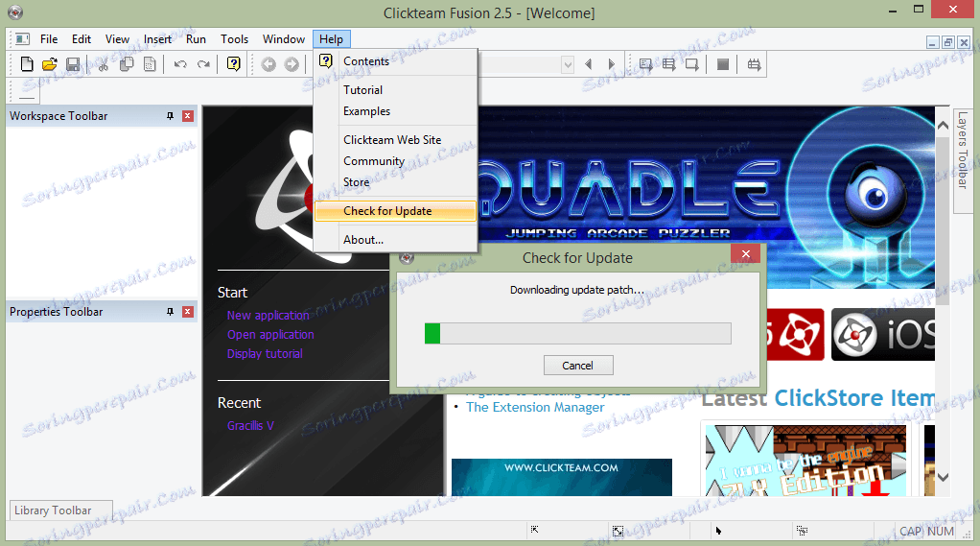
Task: Select About... in Help menu
Action: point(395,240)
